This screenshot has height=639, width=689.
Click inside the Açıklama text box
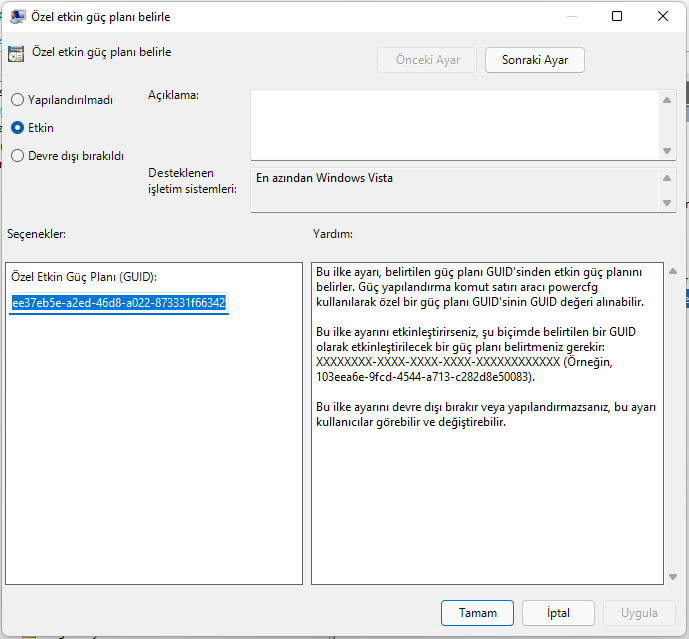(455, 125)
